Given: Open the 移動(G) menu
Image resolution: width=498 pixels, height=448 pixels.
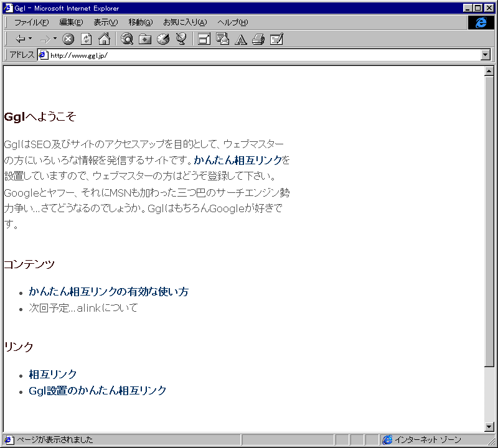Looking at the screenshot, I should [141, 22].
